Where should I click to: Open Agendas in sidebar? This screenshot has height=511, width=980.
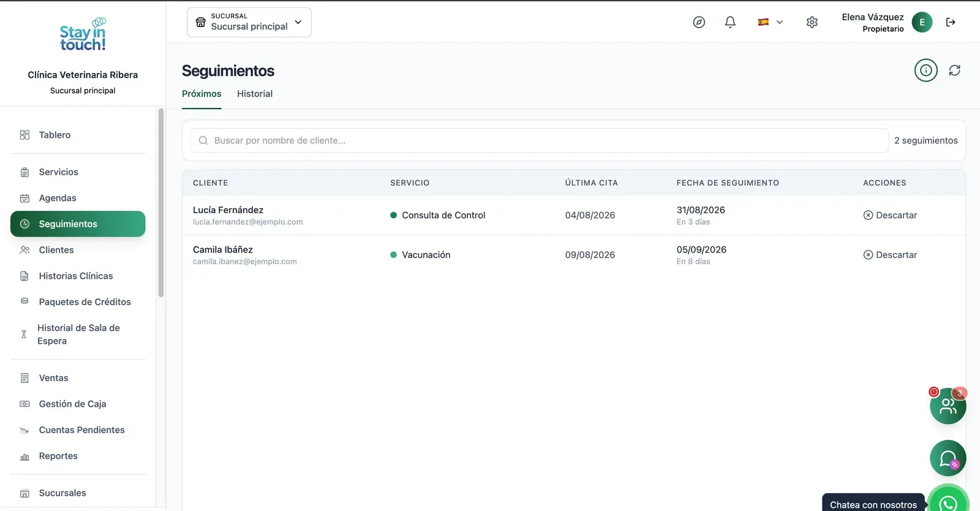click(x=78, y=198)
